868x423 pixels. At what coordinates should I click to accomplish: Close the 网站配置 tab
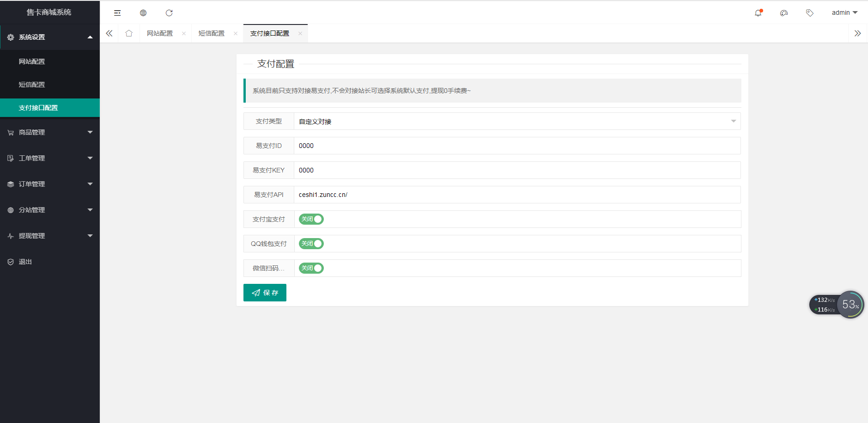click(184, 33)
